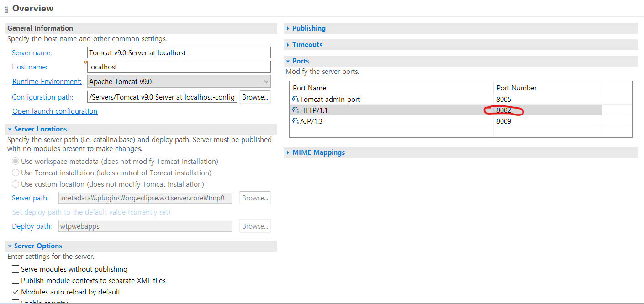Expand the Timeouts section

tap(288, 45)
